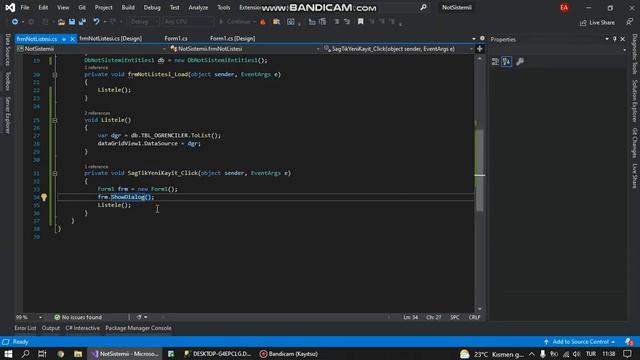Open the Build menu
640x360 pixels.
128,7
